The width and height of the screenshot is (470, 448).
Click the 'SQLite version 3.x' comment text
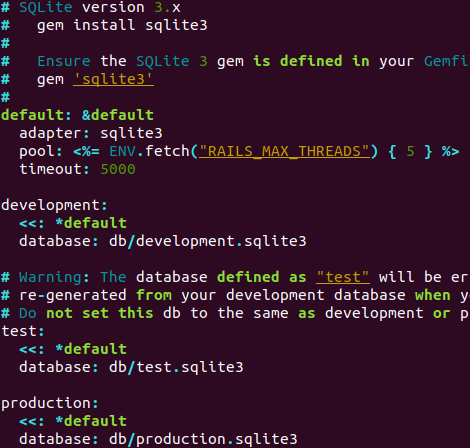pos(100,7)
